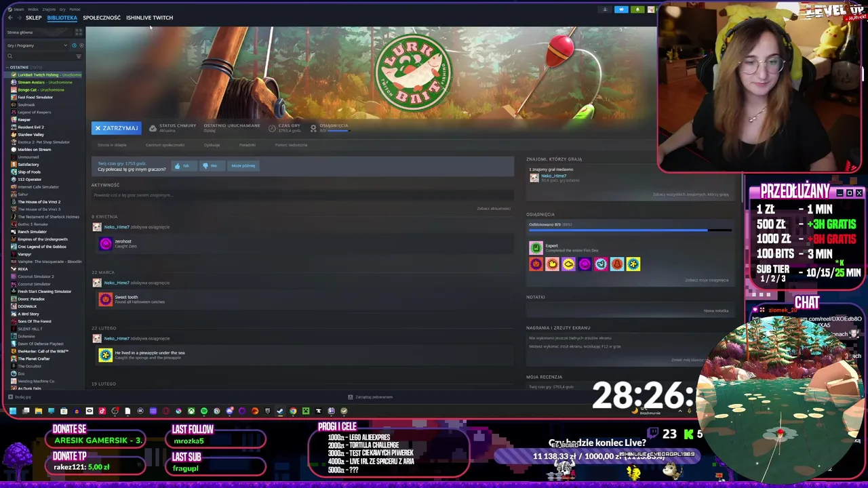Open the ISHINLIVE TWITCH profile tab
The width and height of the screenshot is (868, 488).
pyautogui.click(x=149, y=18)
